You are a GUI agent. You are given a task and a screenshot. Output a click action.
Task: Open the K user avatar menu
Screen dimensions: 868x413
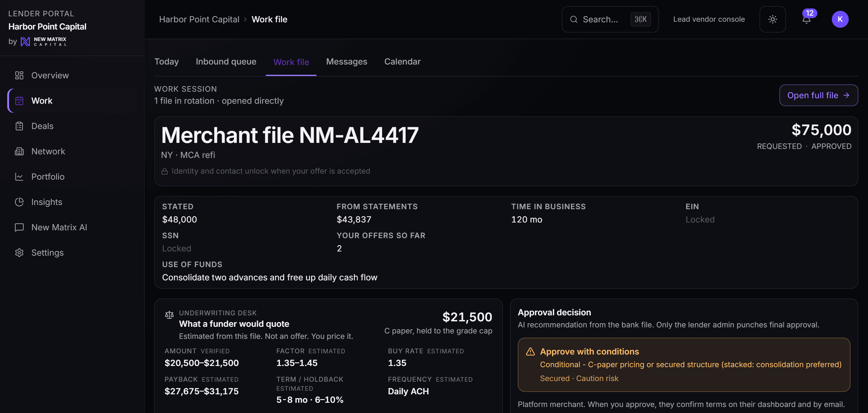[x=840, y=19]
